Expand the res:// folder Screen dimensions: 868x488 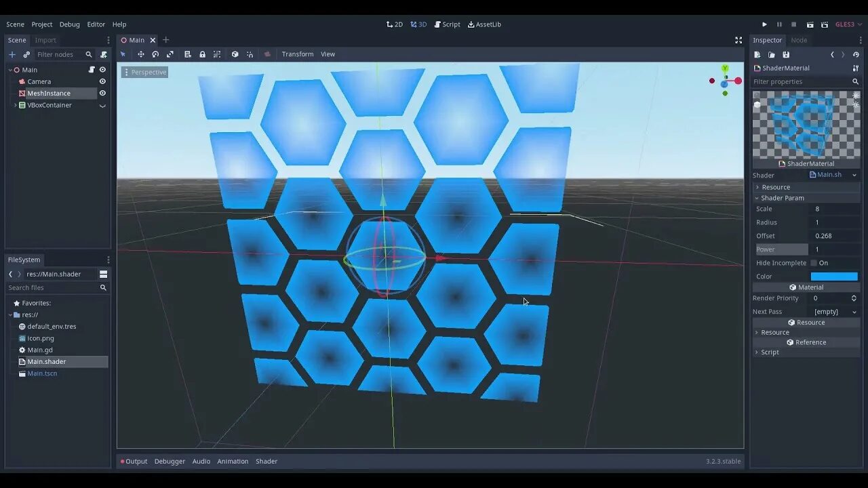pyautogui.click(x=11, y=314)
